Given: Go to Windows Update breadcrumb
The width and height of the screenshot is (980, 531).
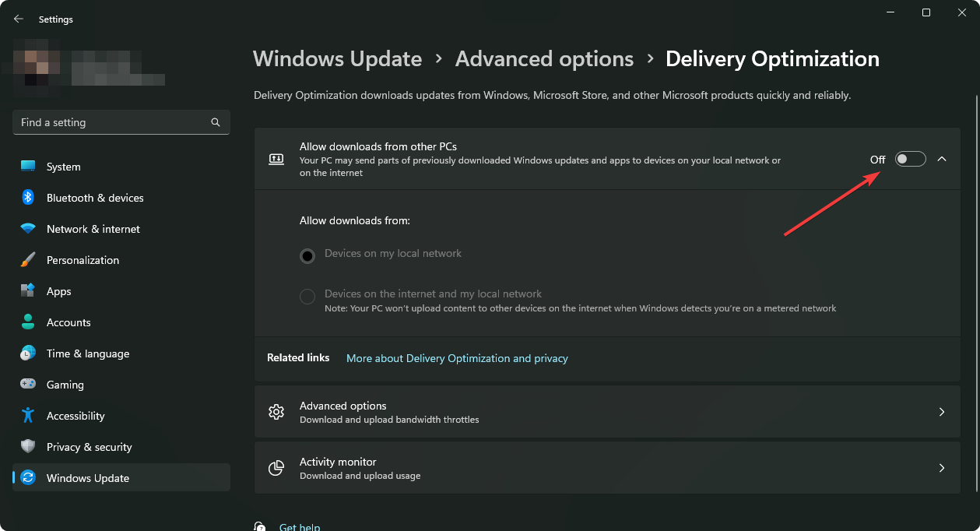Looking at the screenshot, I should tap(338, 59).
